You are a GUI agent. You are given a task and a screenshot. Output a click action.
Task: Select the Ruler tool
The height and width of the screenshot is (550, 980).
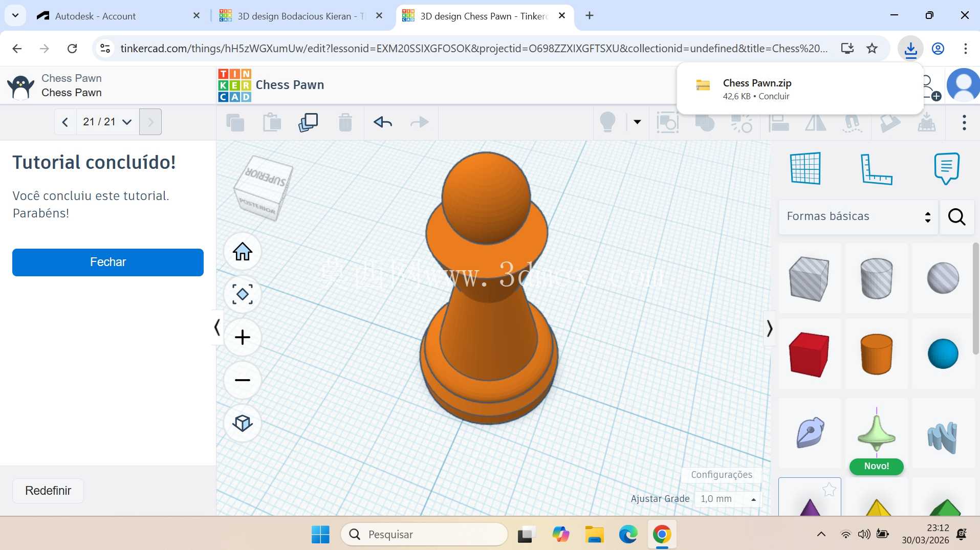click(x=876, y=168)
